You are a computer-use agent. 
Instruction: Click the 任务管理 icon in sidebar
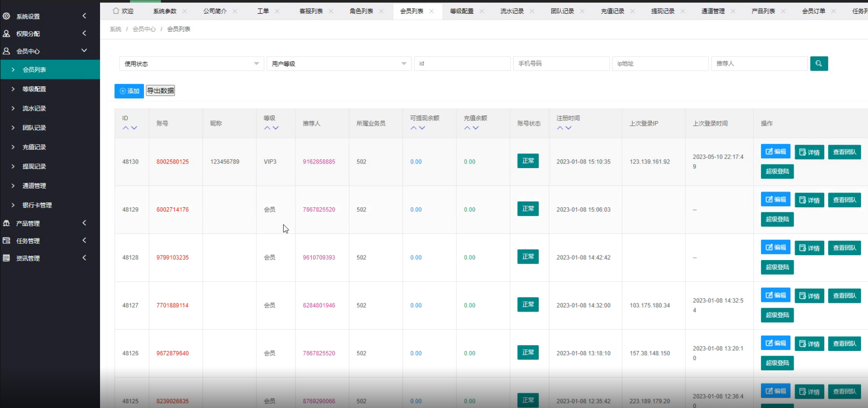(x=6, y=241)
